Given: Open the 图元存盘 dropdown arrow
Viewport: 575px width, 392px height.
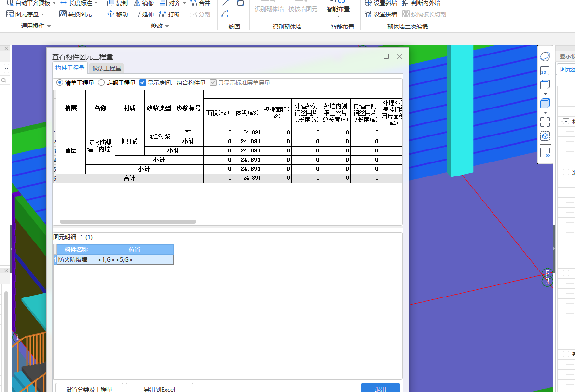Looking at the screenshot, I should click(42, 14).
